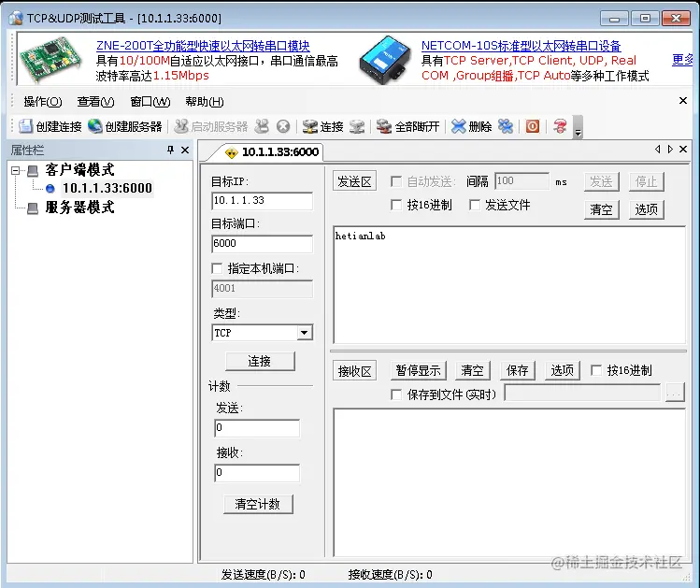
Task: Click the 发送区 button
Action: [354, 181]
